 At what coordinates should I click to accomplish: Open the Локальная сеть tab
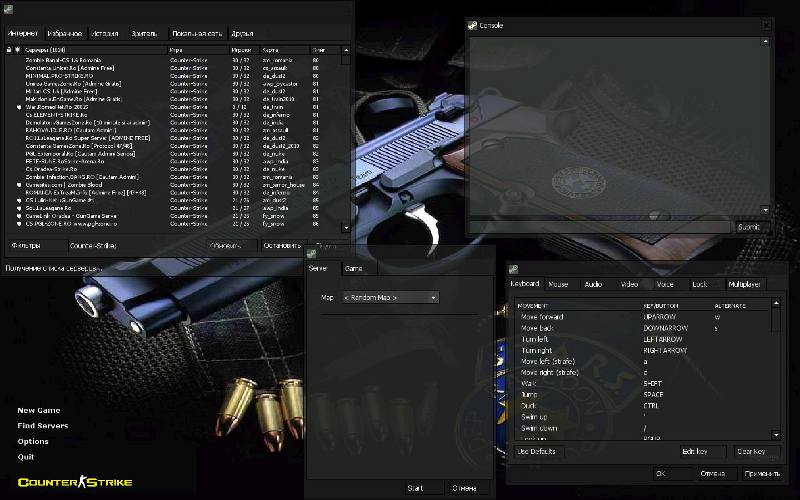click(197, 34)
